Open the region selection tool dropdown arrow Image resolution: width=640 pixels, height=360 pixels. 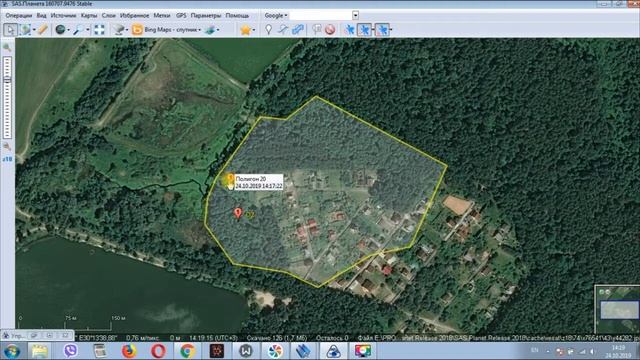[x=34, y=30]
